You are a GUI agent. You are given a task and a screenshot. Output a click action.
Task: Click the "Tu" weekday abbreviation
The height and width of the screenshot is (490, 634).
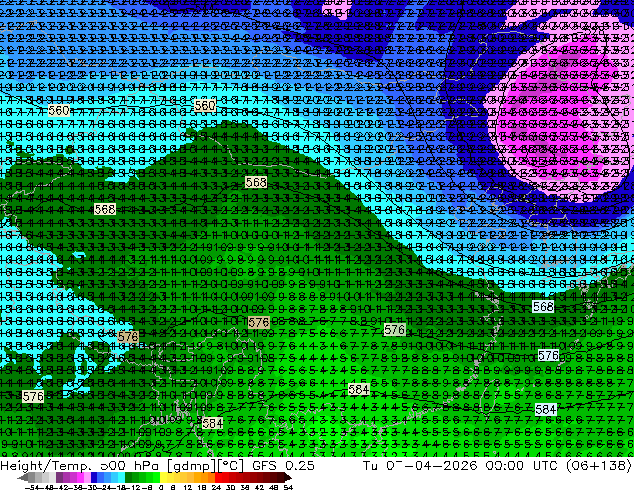click(370, 465)
